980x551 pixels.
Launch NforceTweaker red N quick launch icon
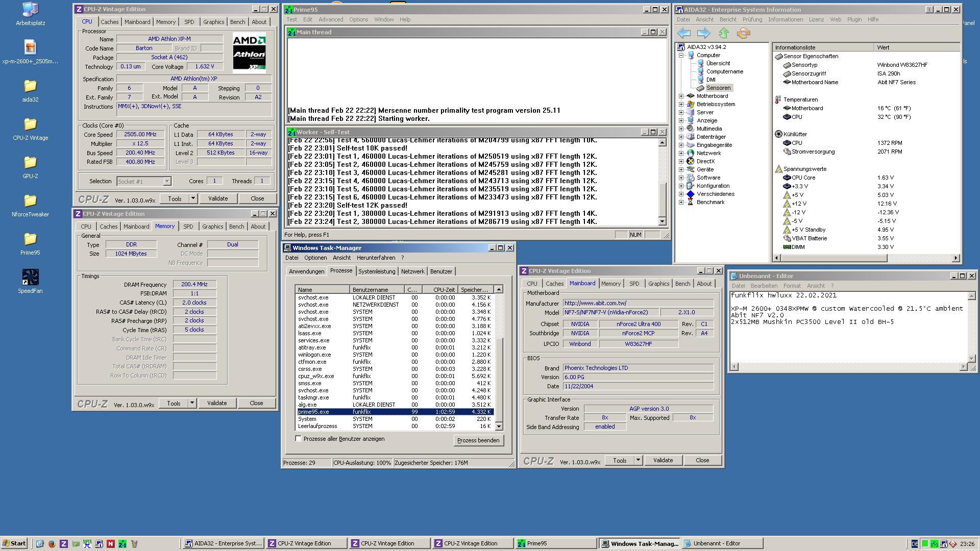(111, 543)
